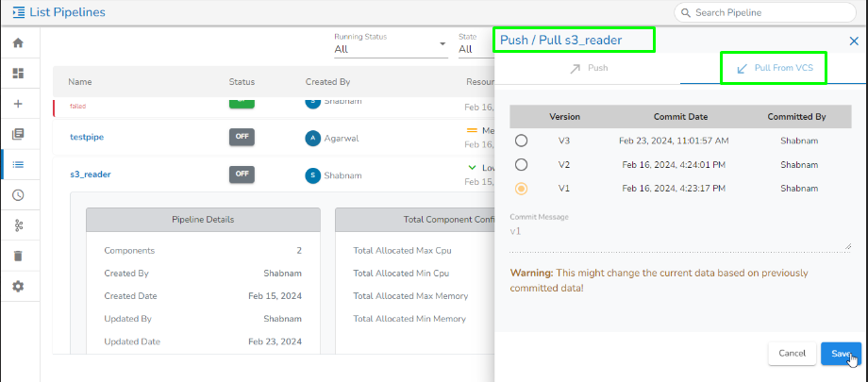The width and height of the screenshot is (868, 382).
Task: Open the clock scheduler icon in sidebar
Action: point(18,195)
